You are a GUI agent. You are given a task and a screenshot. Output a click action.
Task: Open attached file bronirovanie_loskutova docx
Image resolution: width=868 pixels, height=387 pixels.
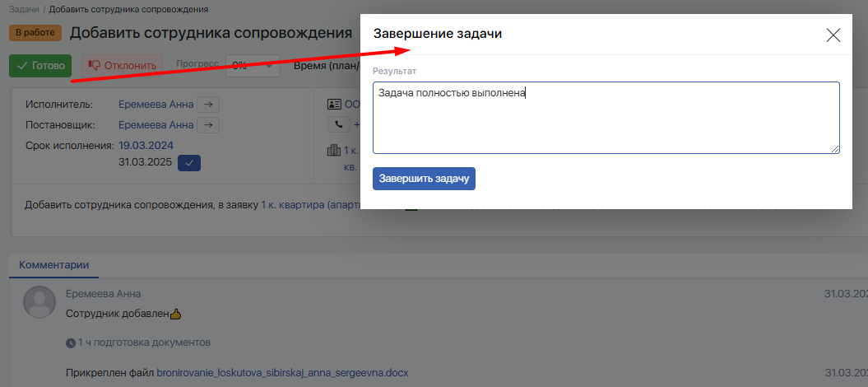tap(282, 373)
